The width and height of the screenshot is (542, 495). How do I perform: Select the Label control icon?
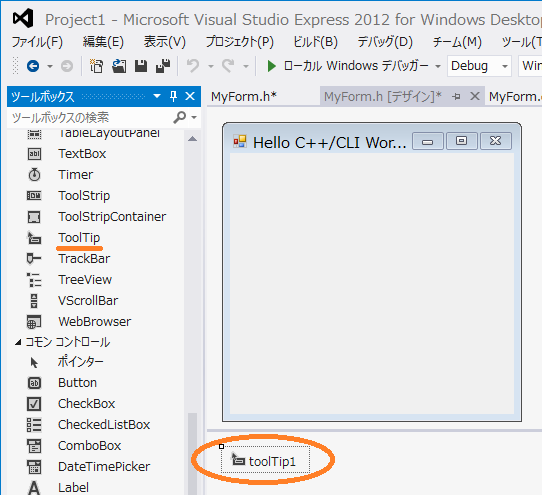(x=34, y=488)
